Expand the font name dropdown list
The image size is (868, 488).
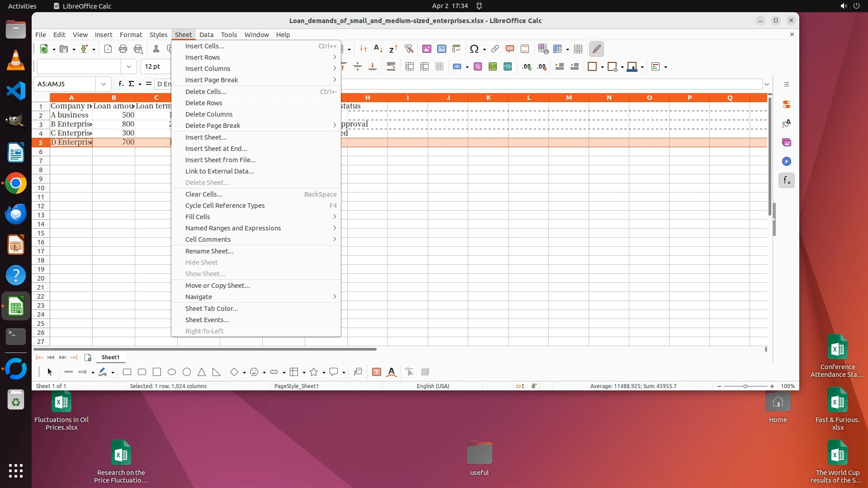129,67
